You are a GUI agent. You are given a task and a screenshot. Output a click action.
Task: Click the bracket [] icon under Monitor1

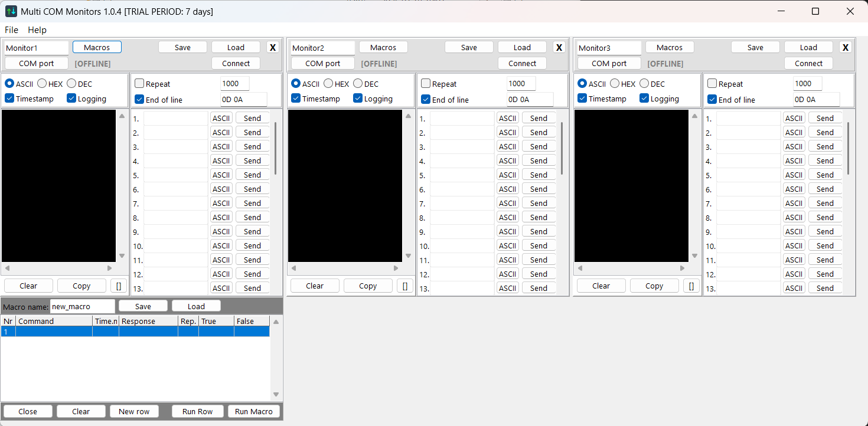pos(118,286)
